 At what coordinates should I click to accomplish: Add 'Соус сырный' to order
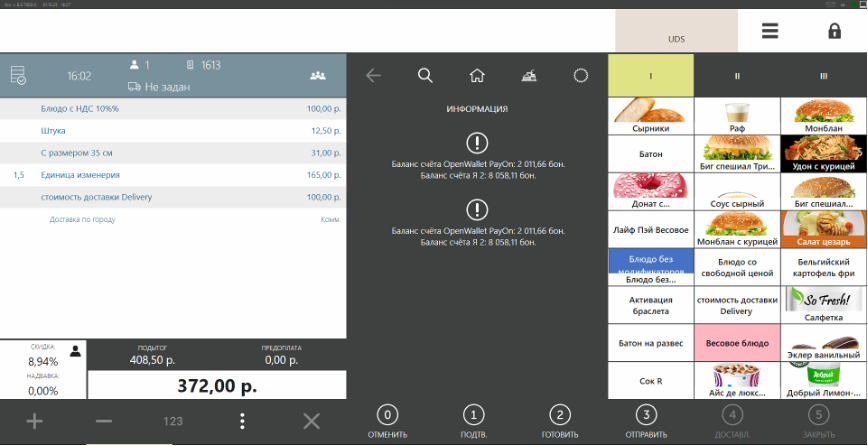click(x=737, y=191)
